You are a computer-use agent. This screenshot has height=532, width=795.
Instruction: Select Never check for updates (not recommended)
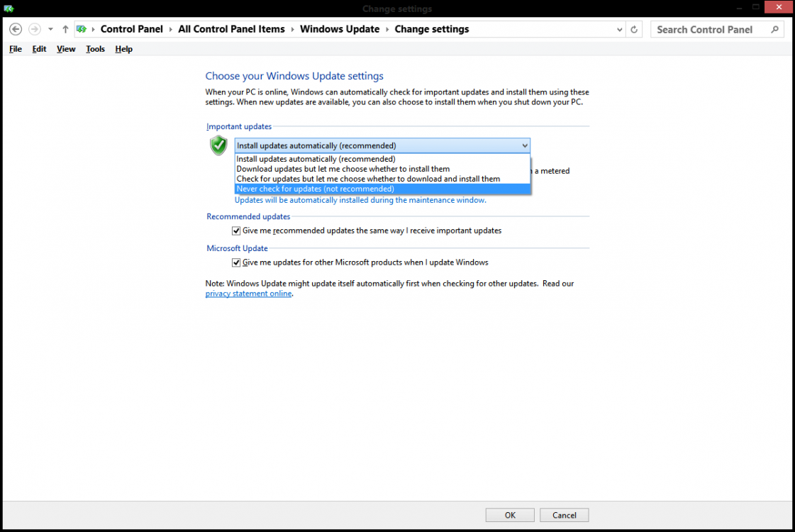pos(382,189)
